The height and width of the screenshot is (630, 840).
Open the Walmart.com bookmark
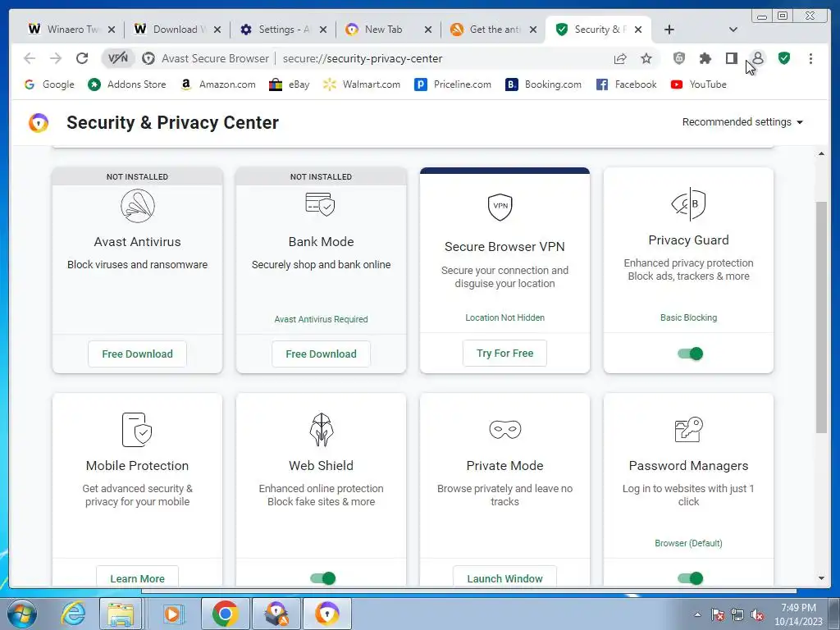(362, 84)
